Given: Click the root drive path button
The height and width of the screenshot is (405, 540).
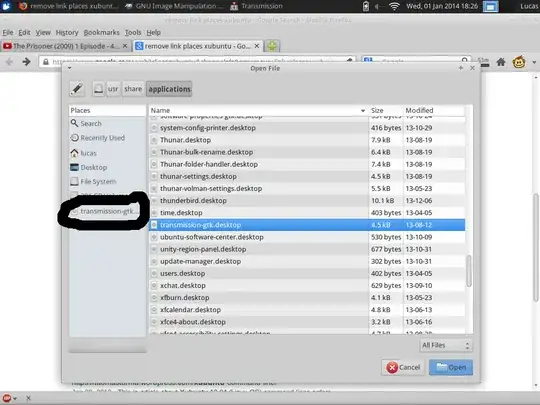Looking at the screenshot, I should pos(98,89).
